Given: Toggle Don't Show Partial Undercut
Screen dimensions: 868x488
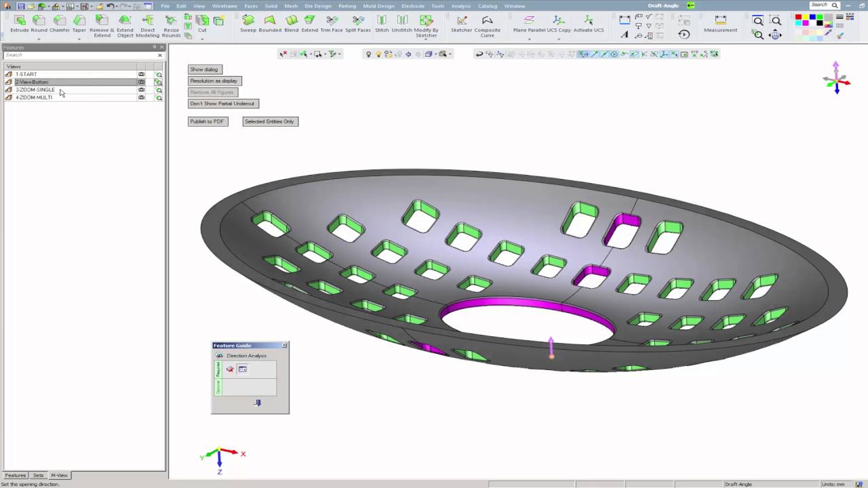Looking at the screenshot, I should (x=223, y=104).
